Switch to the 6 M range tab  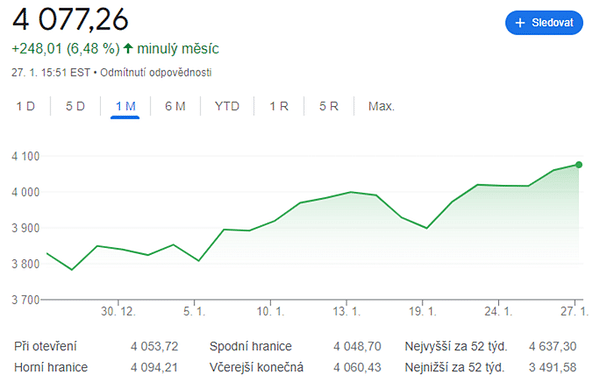pyautogui.click(x=175, y=106)
